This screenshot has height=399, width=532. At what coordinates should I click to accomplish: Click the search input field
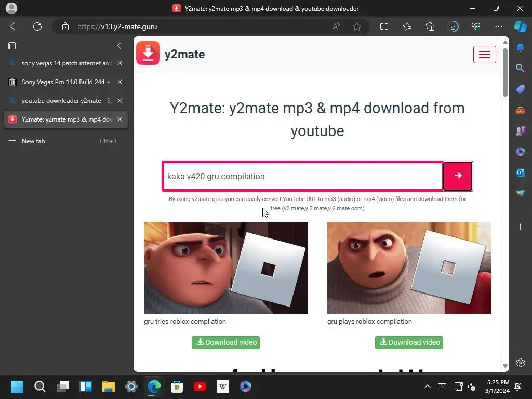point(303,176)
